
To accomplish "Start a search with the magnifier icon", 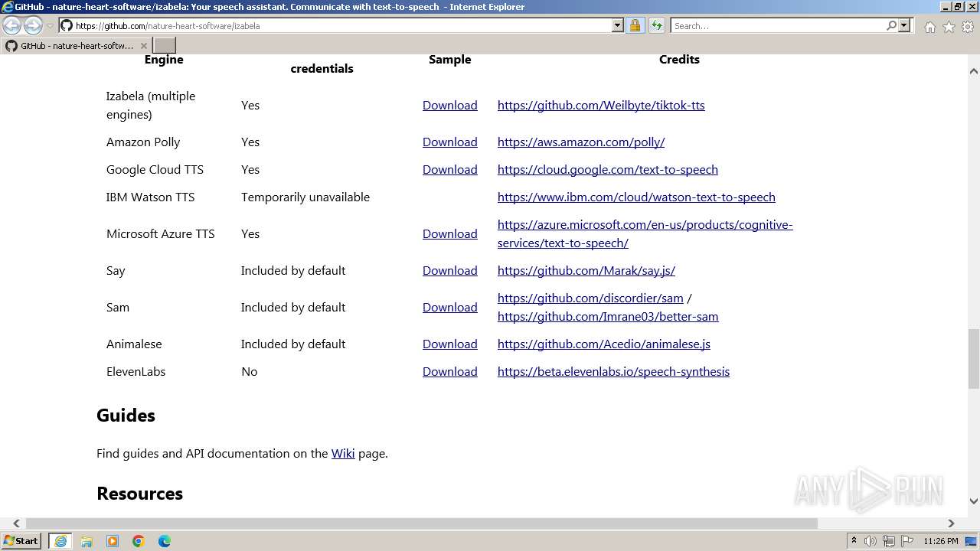I will [x=891, y=25].
